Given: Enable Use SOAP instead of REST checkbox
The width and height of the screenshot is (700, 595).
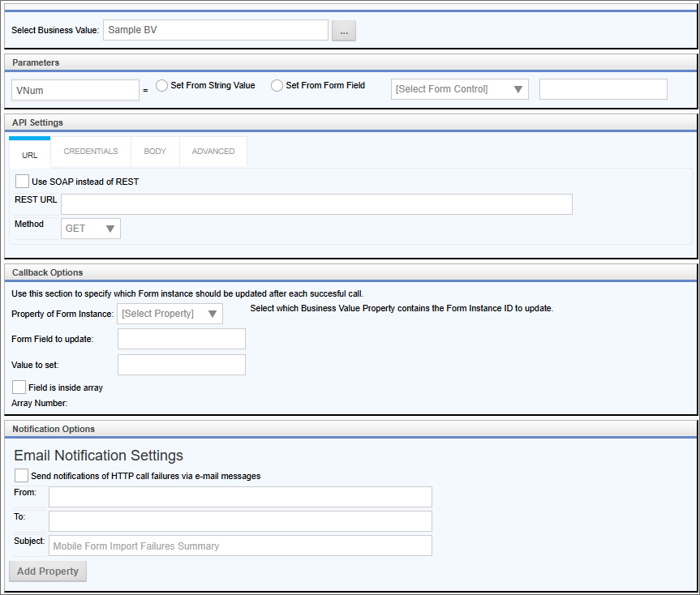Looking at the screenshot, I should click(x=22, y=182).
